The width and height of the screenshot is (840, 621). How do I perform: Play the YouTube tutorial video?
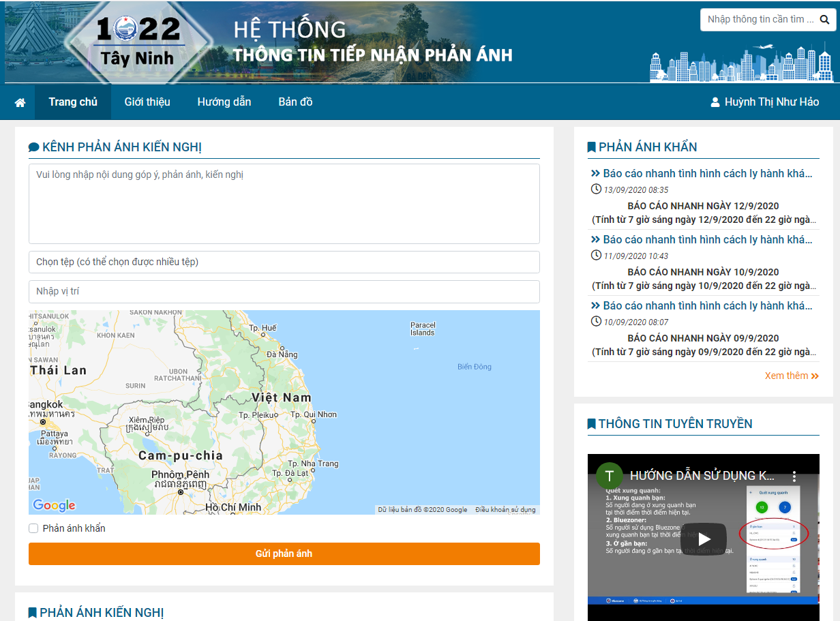pos(704,539)
